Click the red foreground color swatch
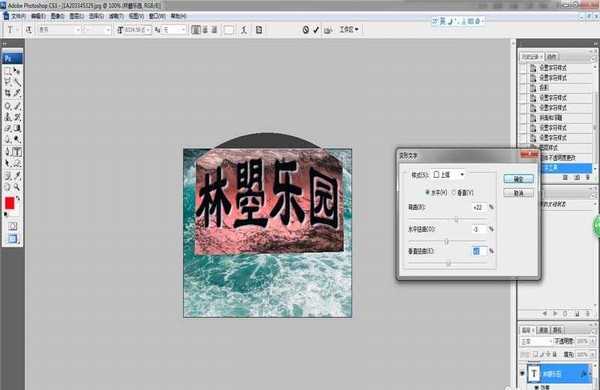Viewport: 600px width, 390px height. click(10, 203)
